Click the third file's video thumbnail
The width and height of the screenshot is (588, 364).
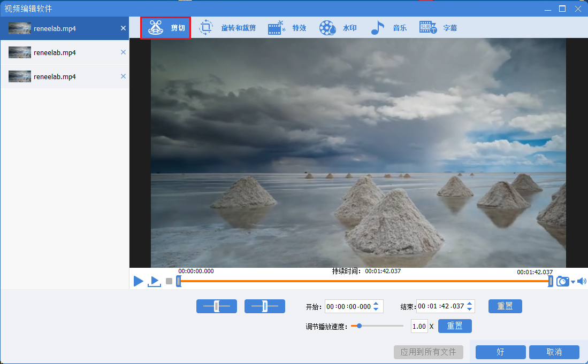click(x=19, y=76)
